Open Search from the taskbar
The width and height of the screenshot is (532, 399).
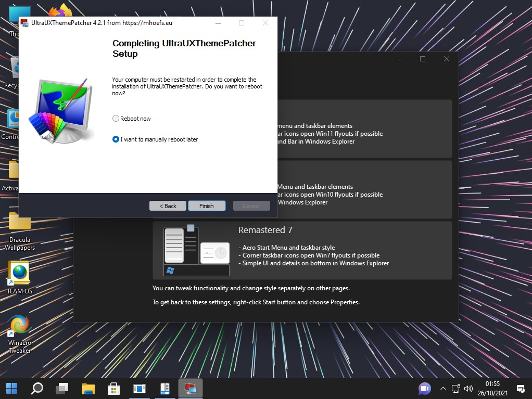tap(37, 389)
